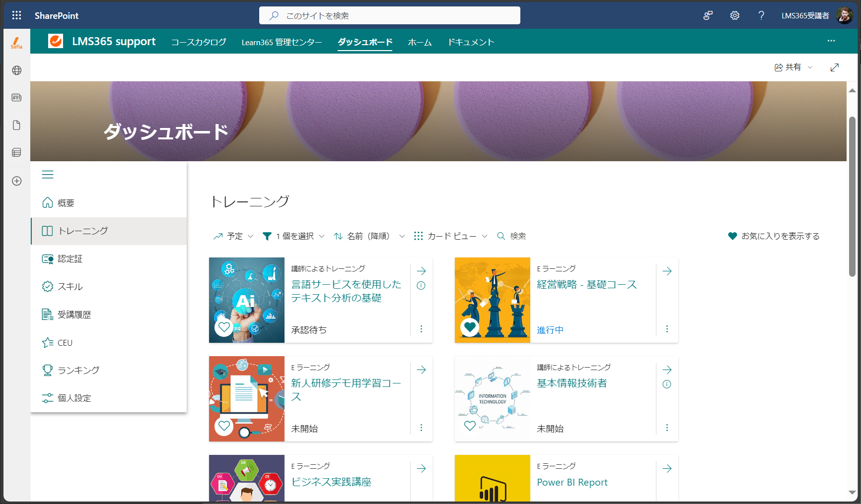Open more options on 経営戦略 card
The width and height of the screenshot is (861, 504).
(667, 329)
